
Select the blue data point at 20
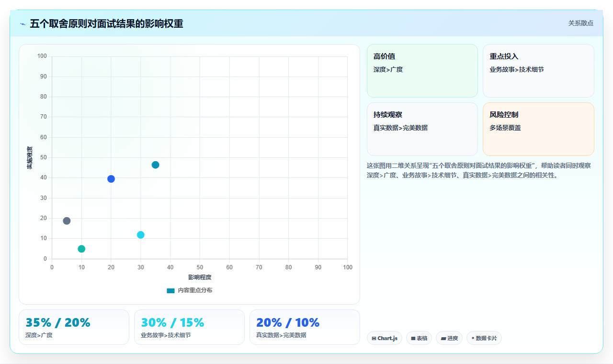click(x=111, y=179)
